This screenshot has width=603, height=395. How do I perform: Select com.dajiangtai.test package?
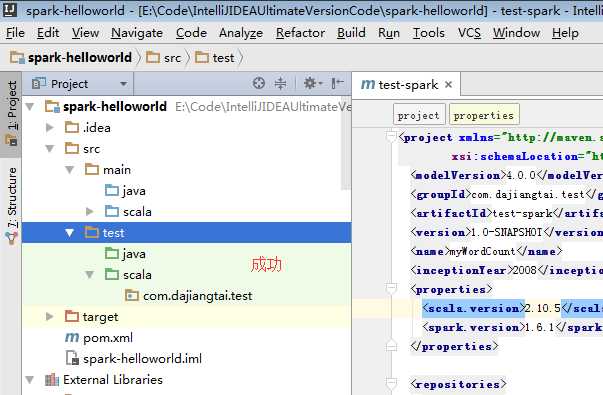pos(187,295)
